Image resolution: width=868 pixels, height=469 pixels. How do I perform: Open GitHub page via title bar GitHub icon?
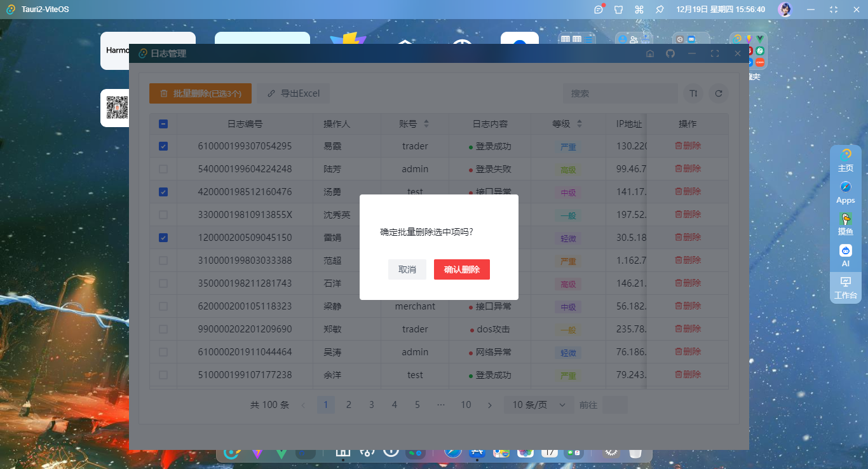pos(671,53)
